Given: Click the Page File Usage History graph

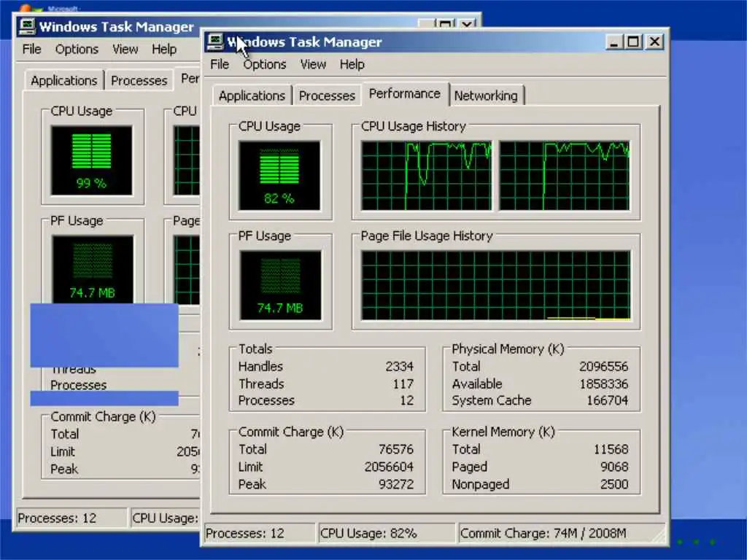Looking at the screenshot, I should click(x=496, y=285).
